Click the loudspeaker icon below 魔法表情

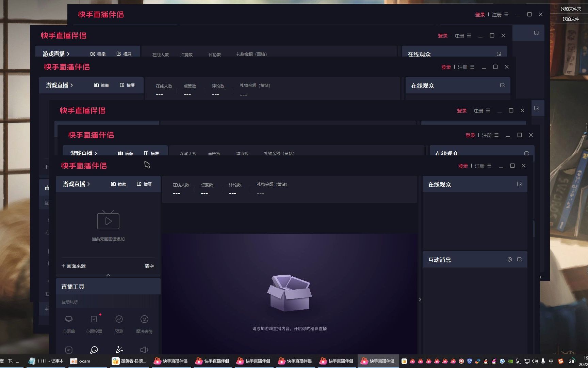(144, 350)
